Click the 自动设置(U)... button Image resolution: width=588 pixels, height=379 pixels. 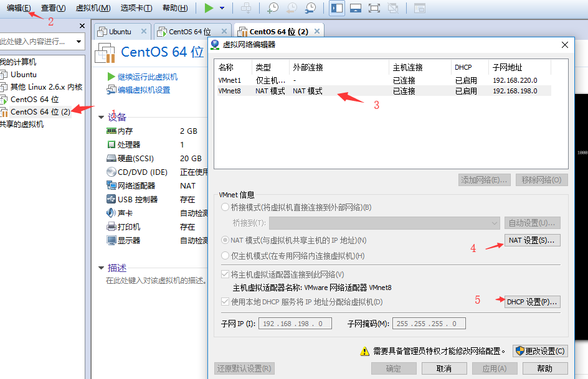pyautogui.click(x=532, y=223)
